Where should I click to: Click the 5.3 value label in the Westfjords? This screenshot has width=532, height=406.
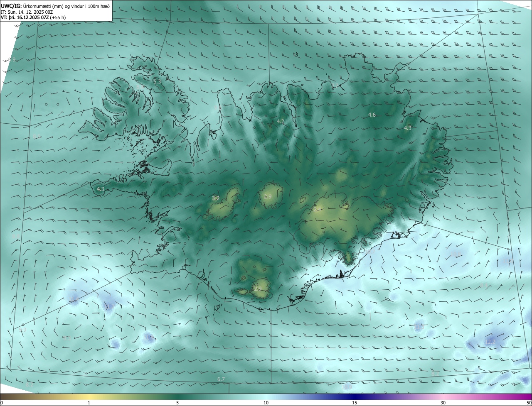[157, 82]
